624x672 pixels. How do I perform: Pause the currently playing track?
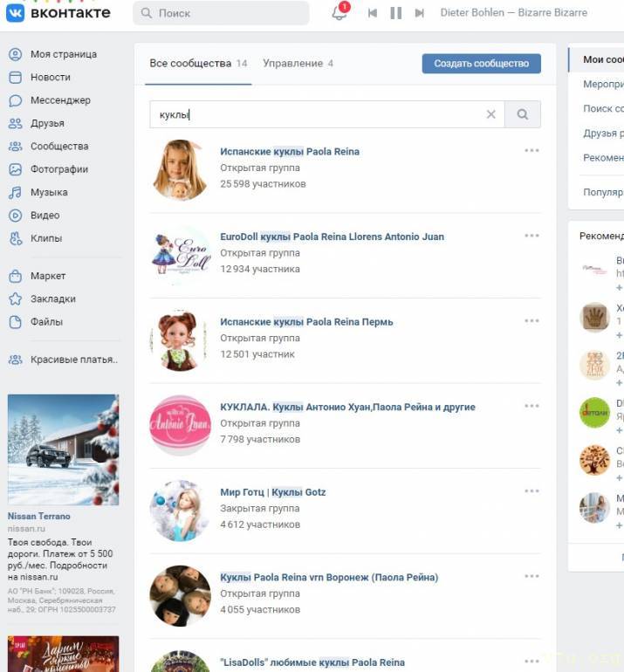[396, 13]
